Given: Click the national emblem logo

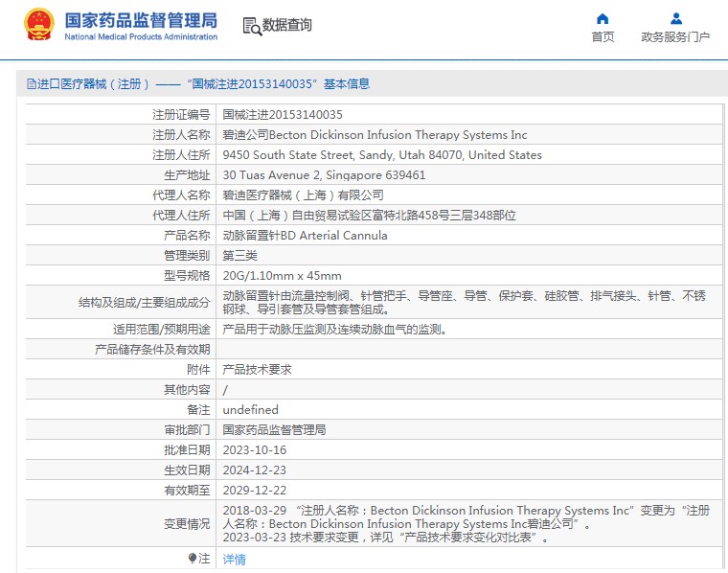Looking at the screenshot, I should 39,24.
